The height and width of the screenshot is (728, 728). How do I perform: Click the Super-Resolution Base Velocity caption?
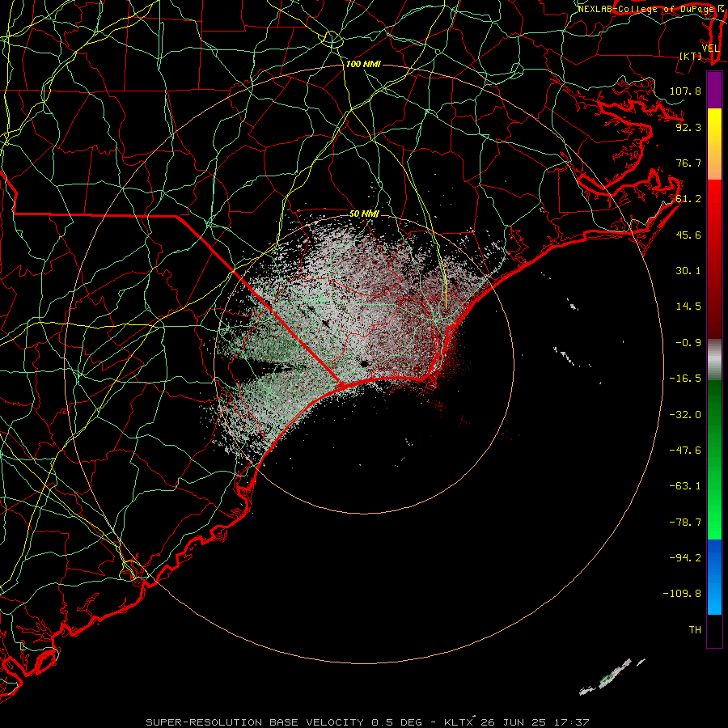tap(367, 722)
